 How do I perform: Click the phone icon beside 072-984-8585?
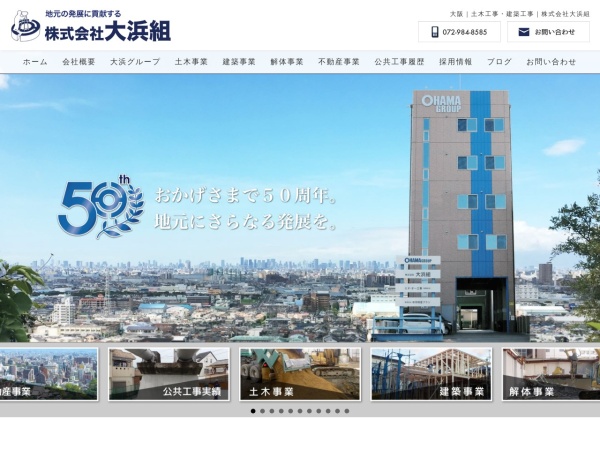435,32
